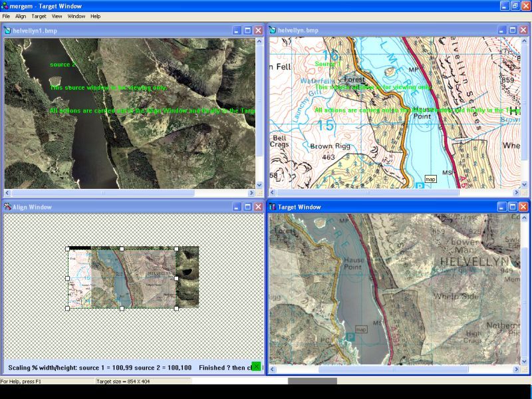This screenshot has width=532, height=399.
Task: Minimize the Align Window
Action: pyautogui.click(x=237, y=207)
